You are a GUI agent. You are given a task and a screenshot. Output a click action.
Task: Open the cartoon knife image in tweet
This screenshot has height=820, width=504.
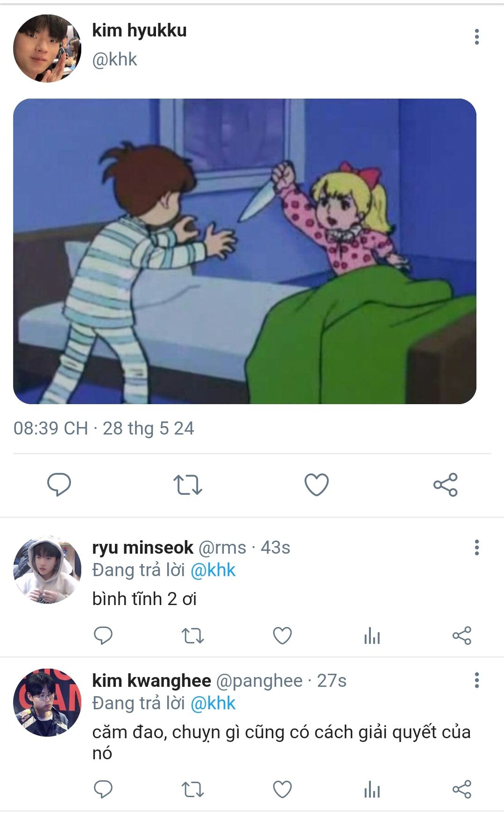coord(245,251)
